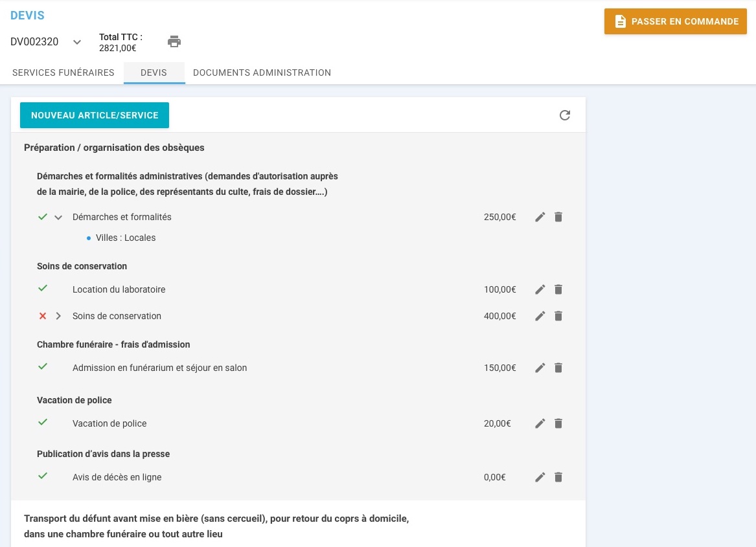Open the DV002320 quote selector dropdown

point(76,41)
